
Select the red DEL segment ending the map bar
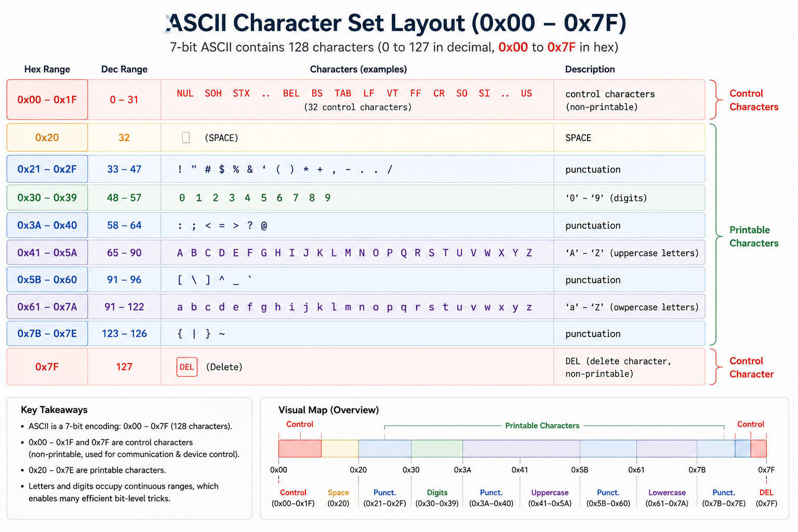(x=759, y=448)
